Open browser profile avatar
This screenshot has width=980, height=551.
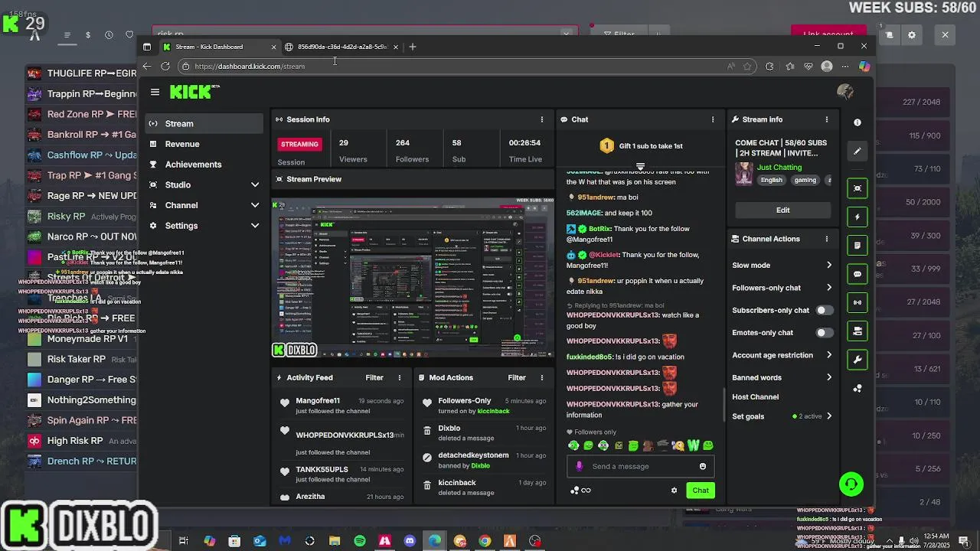[x=826, y=67]
